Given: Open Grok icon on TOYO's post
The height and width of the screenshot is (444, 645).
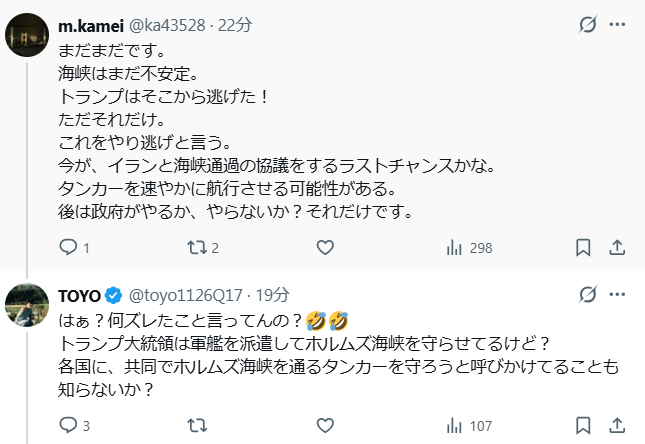Looking at the screenshot, I should coord(589,295).
